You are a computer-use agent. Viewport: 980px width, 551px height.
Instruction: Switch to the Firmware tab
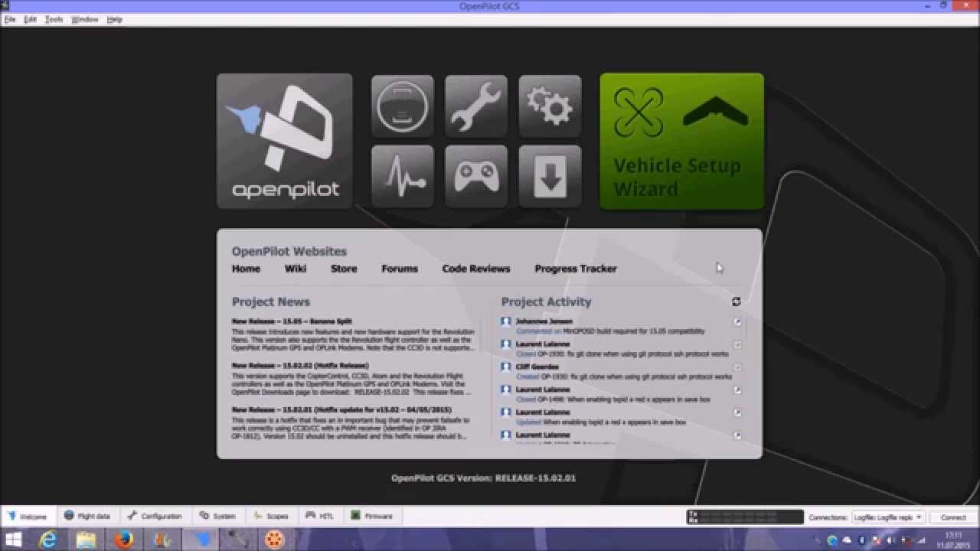coord(372,517)
